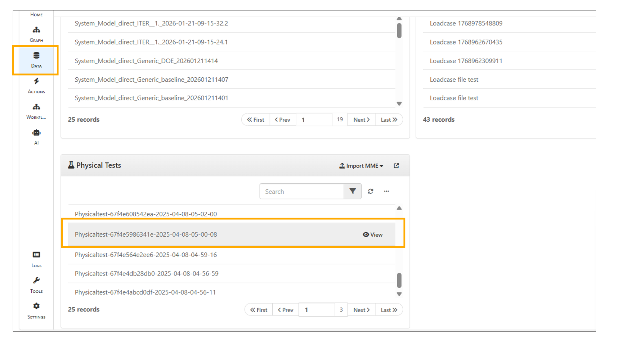Select System_Model_direct_Generic_DOE_202601211414 record

[146, 61]
